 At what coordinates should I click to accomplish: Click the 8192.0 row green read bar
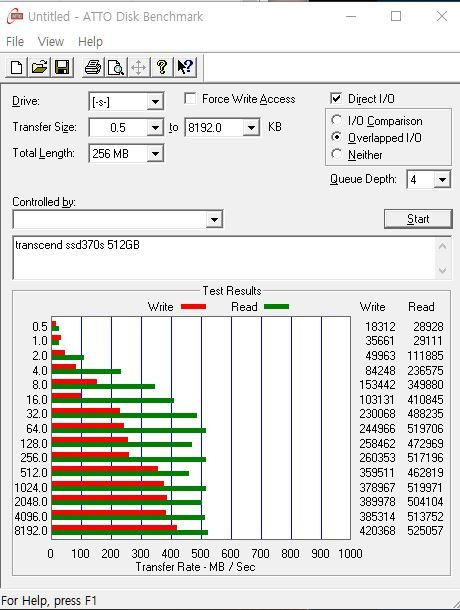pyautogui.click(x=130, y=533)
